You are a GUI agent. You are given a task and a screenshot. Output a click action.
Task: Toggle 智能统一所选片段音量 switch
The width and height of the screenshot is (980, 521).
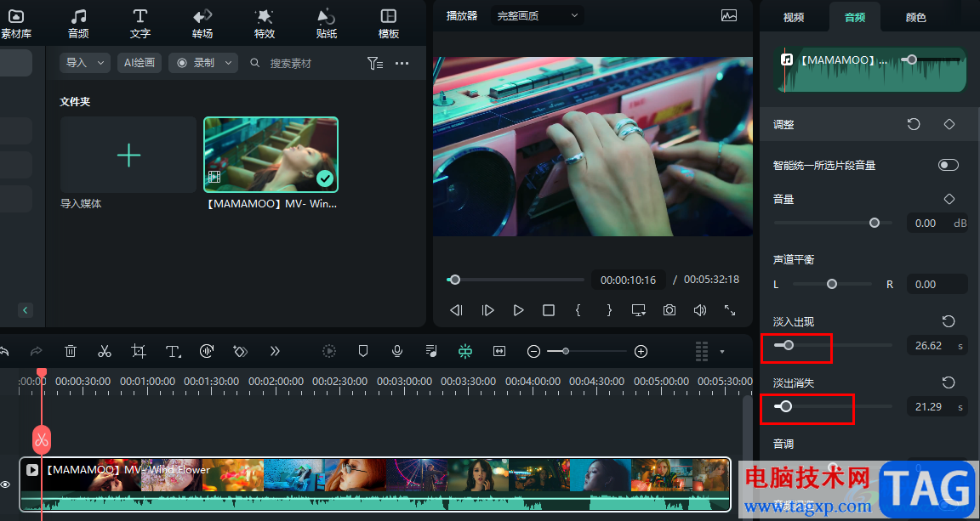[x=949, y=165]
